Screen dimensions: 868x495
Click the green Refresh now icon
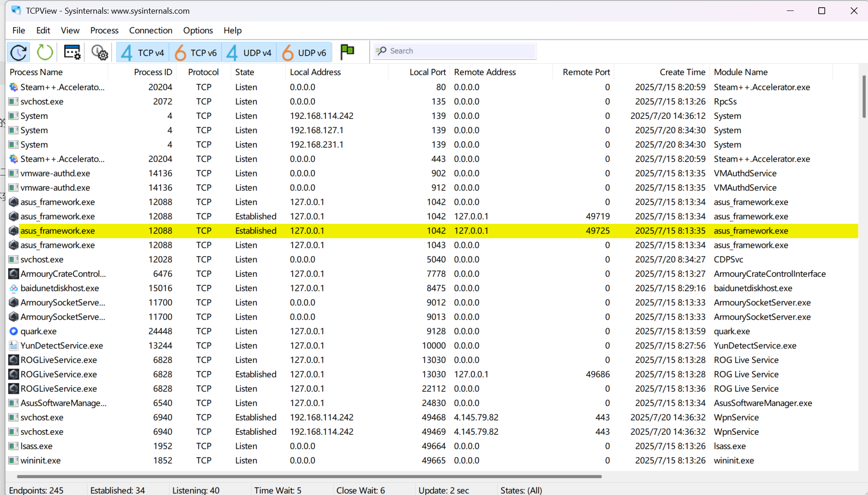coord(45,52)
